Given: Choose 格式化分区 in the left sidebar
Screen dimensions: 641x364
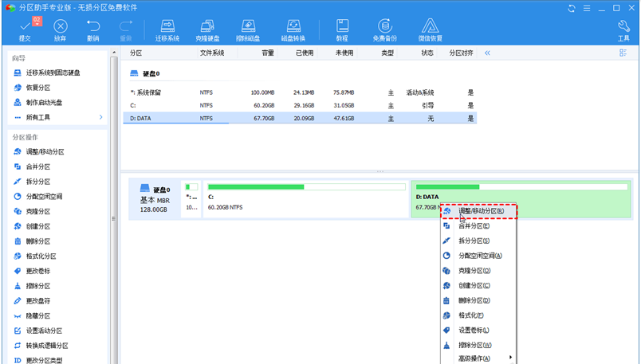Looking at the screenshot, I should (x=41, y=256).
